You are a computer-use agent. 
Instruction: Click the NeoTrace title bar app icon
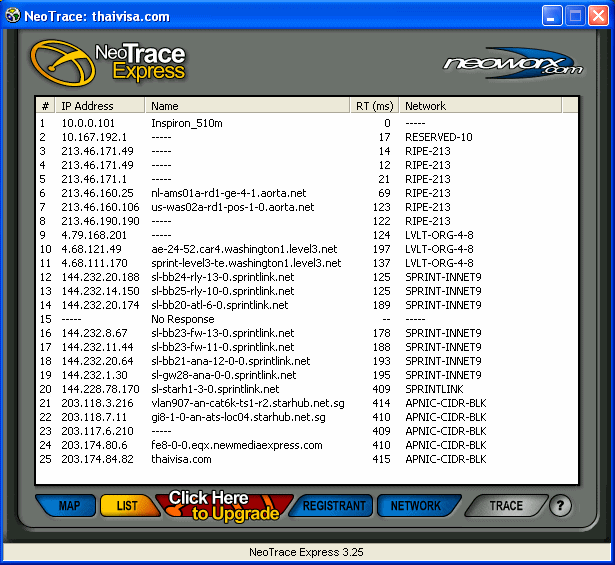click(14, 16)
